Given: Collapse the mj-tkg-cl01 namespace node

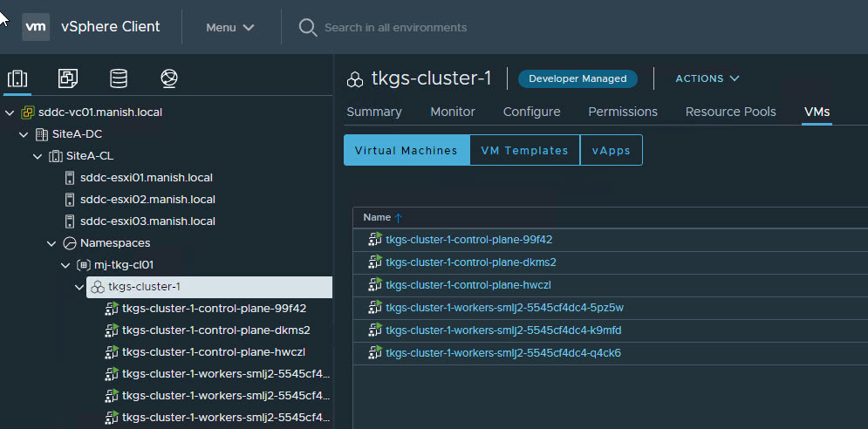Looking at the screenshot, I should [65, 265].
